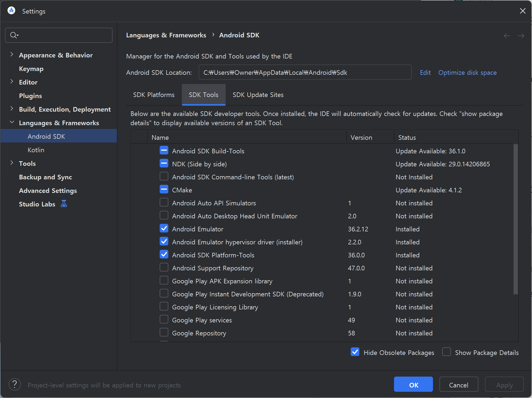
Task: Click the Android Studio logo icon
Action: pyautogui.click(x=11, y=11)
